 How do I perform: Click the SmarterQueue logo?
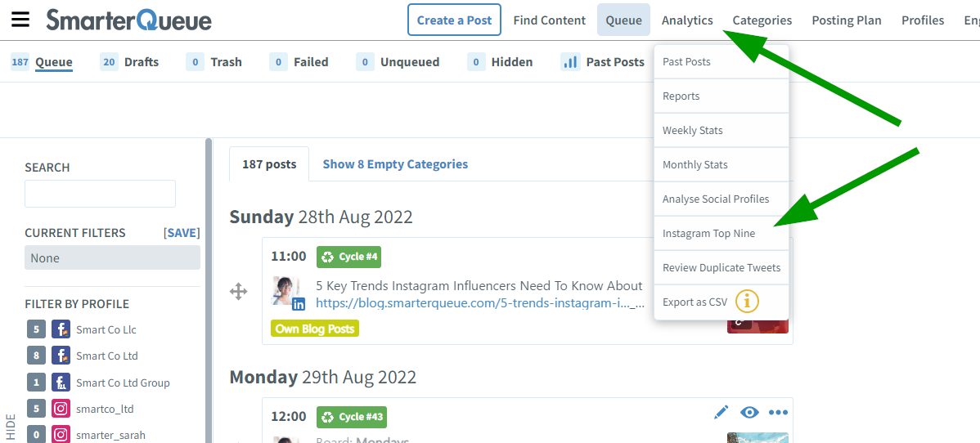point(128,20)
